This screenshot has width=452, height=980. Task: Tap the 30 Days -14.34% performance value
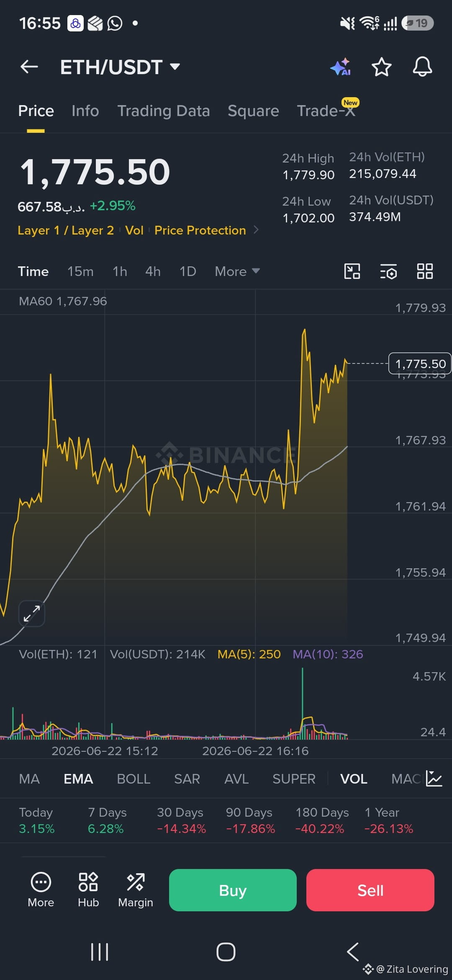coord(182,829)
